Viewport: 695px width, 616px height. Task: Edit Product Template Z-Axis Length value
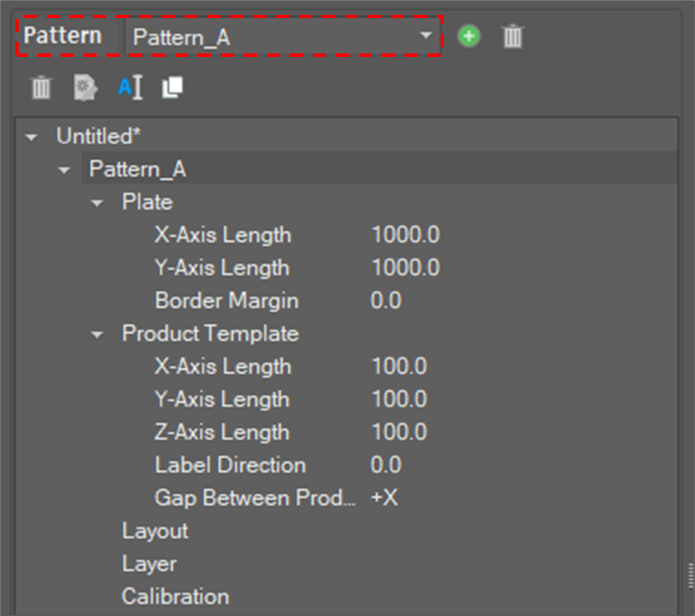pyautogui.click(x=399, y=432)
